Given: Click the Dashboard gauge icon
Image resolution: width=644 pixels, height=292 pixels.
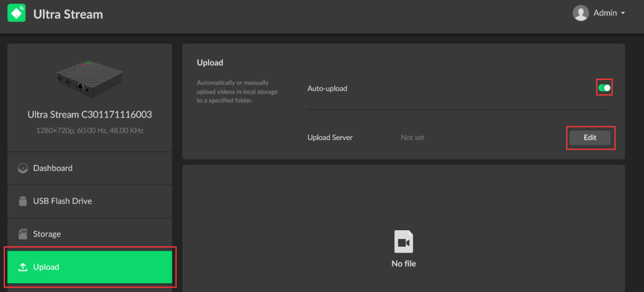Looking at the screenshot, I should 23,168.
